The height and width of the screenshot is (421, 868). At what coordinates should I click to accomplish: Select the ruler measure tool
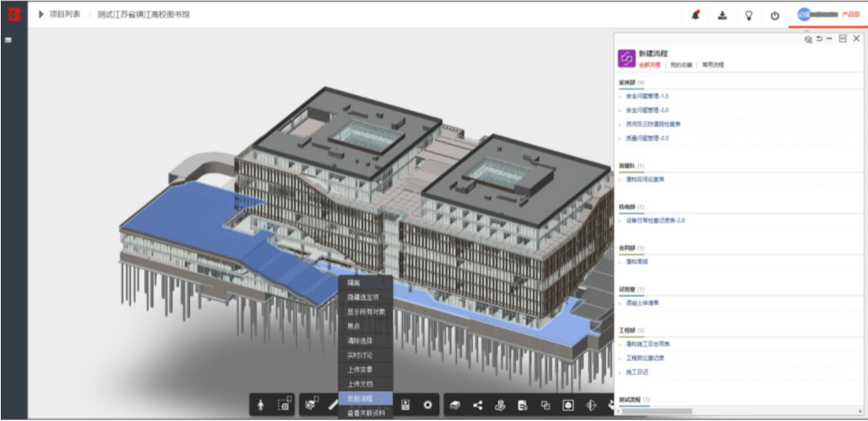coord(332,405)
